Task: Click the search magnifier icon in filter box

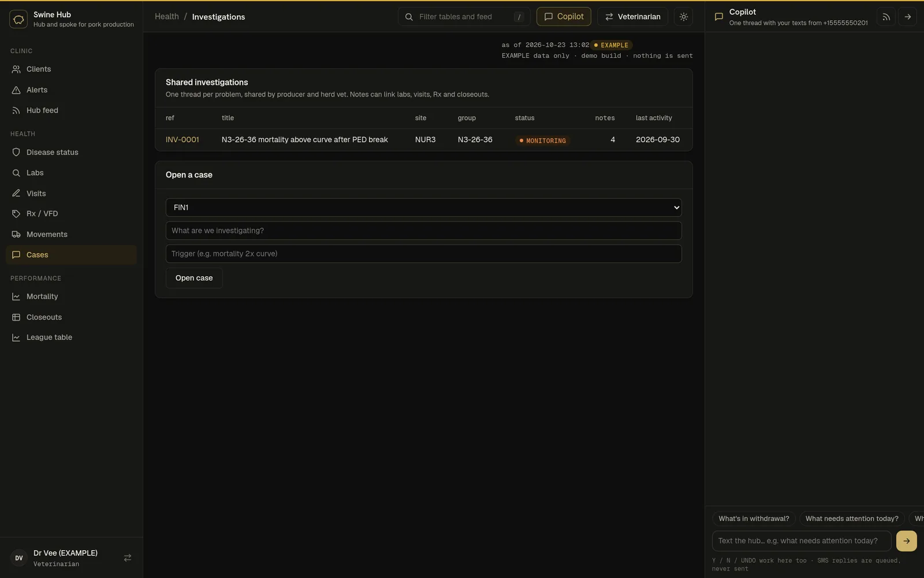Action: [409, 17]
